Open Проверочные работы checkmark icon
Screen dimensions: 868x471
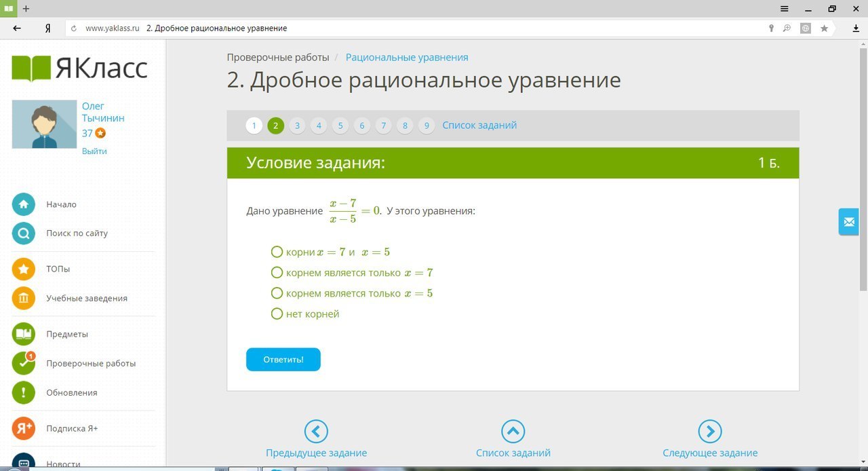[23, 363]
